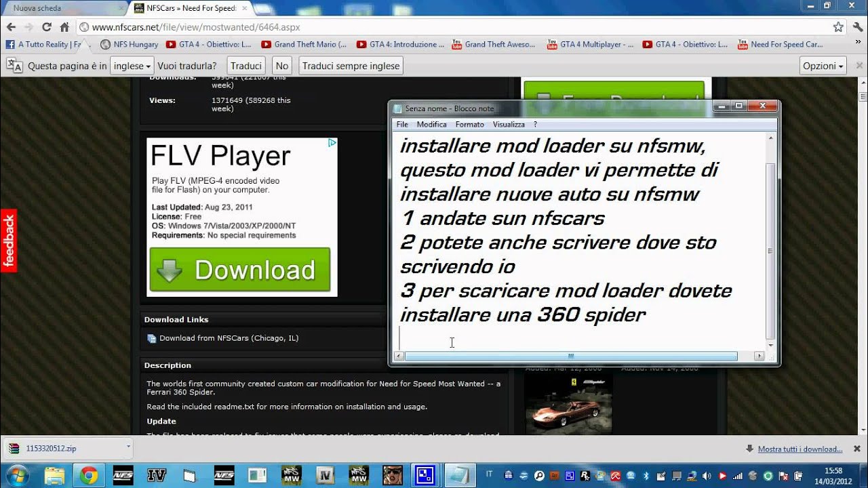Open the File menu in Blocco note

click(402, 125)
